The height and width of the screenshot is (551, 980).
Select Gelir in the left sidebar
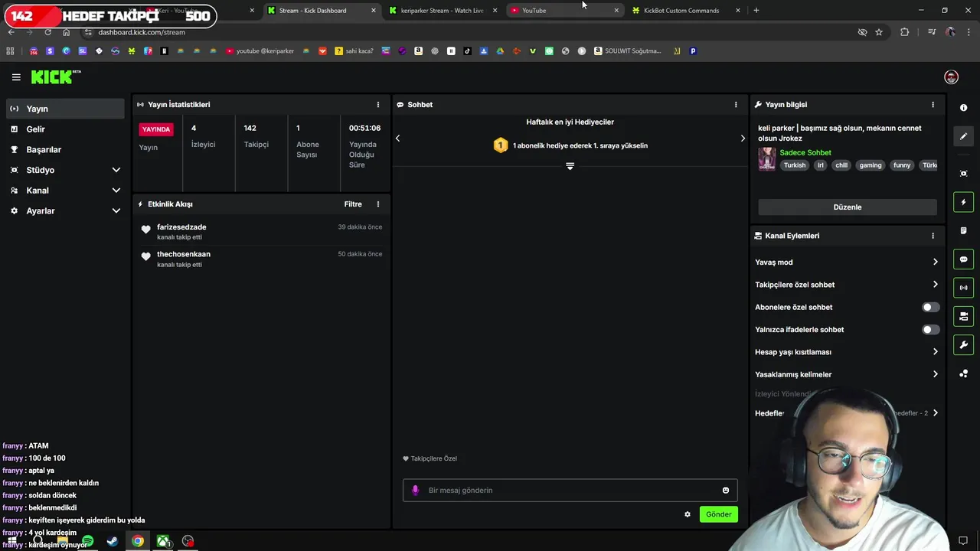pyautogui.click(x=65, y=129)
